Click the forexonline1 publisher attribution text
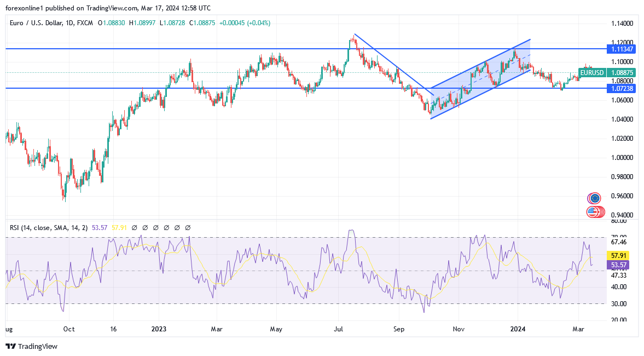 tap(24, 8)
